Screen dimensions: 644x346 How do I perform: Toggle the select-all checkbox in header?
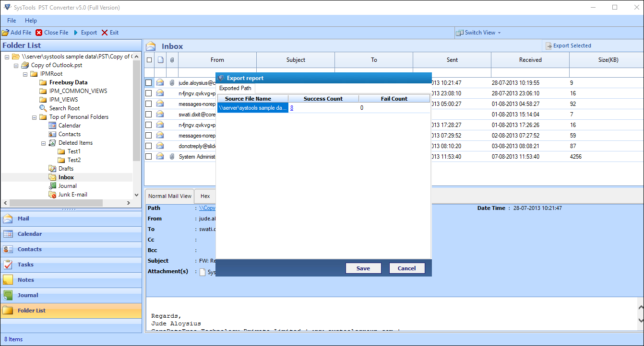[x=149, y=60]
